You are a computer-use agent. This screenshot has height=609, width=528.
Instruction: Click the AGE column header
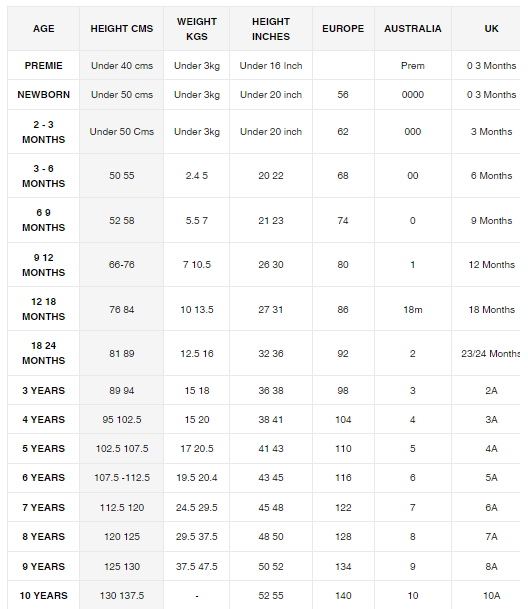pos(44,29)
